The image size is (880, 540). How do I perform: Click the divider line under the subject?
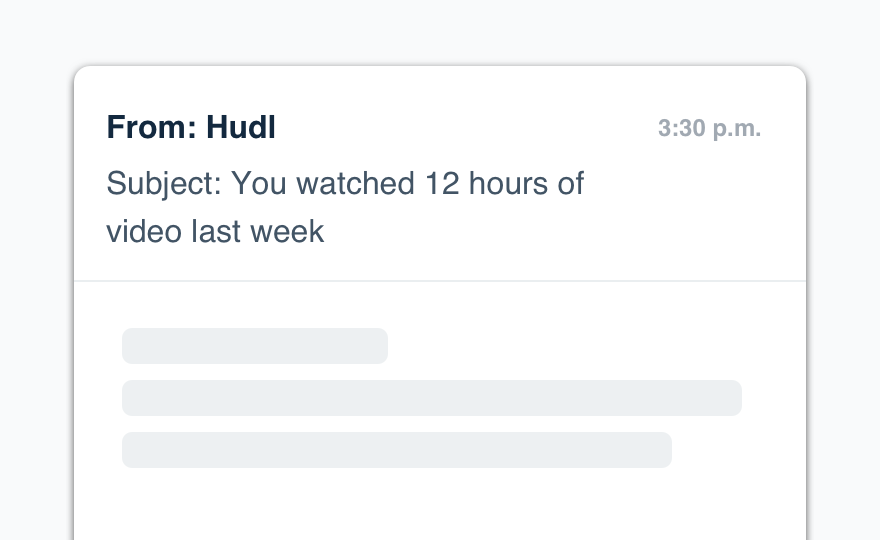click(440, 281)
